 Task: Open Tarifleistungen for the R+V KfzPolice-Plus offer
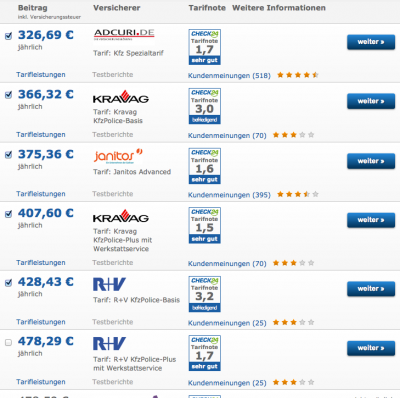[x=41, y=382]
